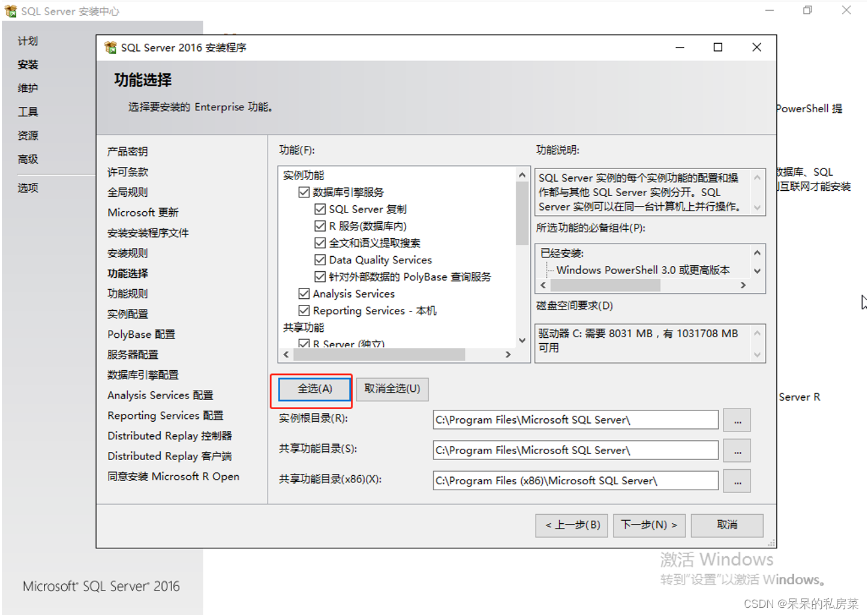
Task: Click the feature list vertical scrollbar thumb
Action: click(x=522, y=213)
